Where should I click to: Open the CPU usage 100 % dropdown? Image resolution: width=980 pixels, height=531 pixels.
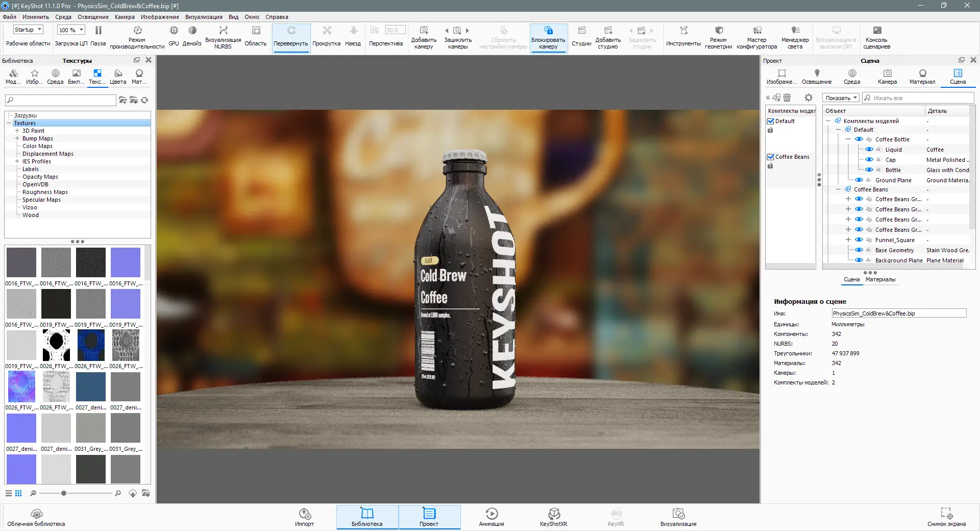click(x=71, y=30)
